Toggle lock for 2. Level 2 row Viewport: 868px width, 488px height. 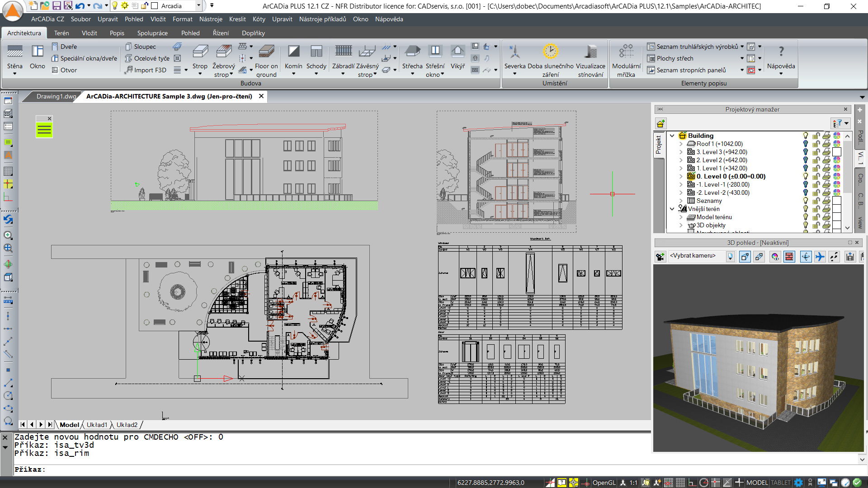point(816,160)
